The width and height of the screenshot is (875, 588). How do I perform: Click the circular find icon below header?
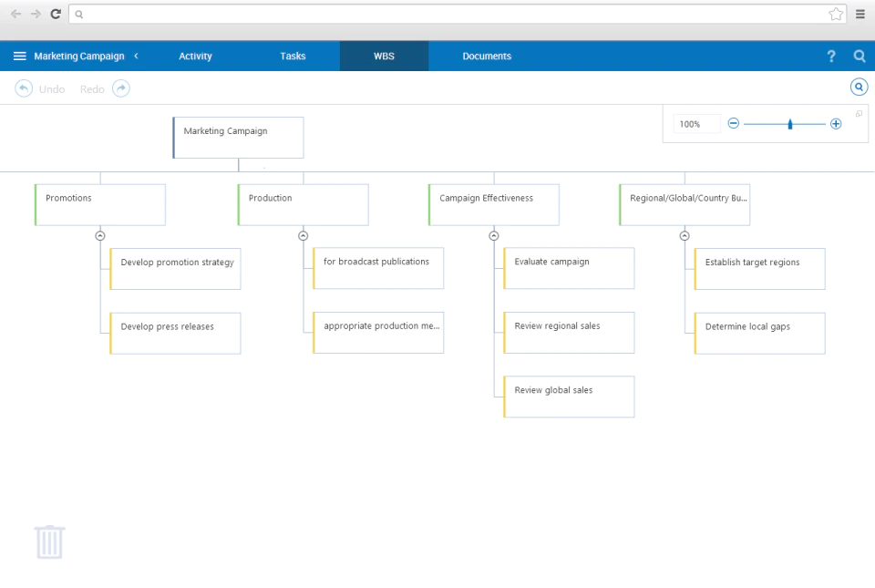tap(859, 87)
